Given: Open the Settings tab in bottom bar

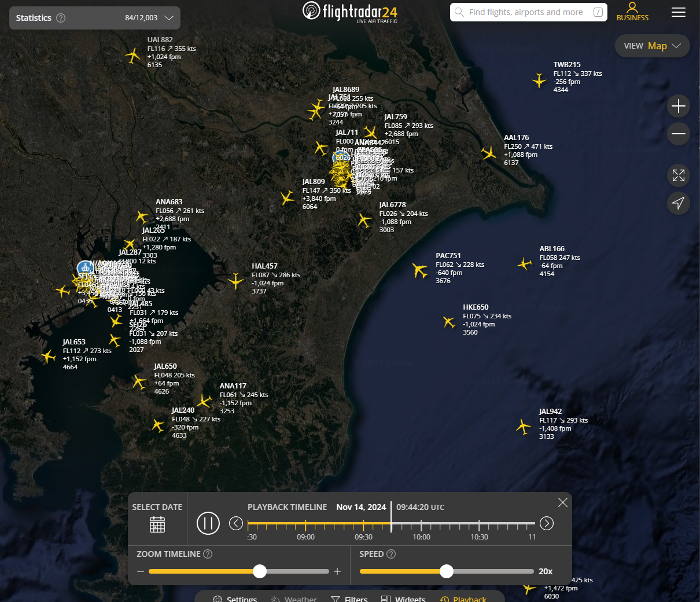Looking at the screenshot, I should pos(235,598).
